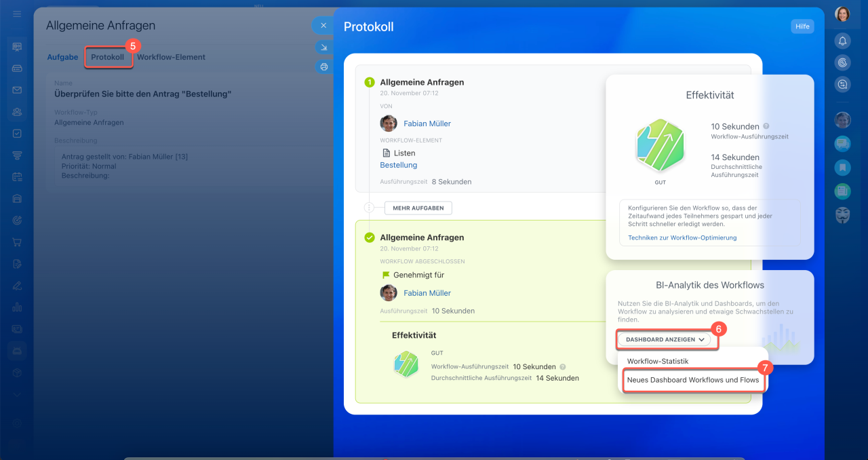The image size is (868, 460).
Task: Open the anonymous mask avatar icon
Action: [x=842, y=215]
